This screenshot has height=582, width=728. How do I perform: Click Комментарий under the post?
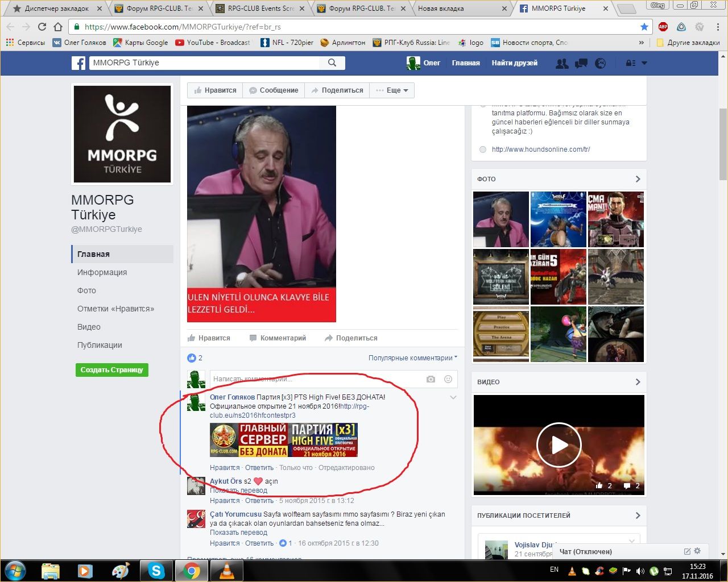[278, 338]
